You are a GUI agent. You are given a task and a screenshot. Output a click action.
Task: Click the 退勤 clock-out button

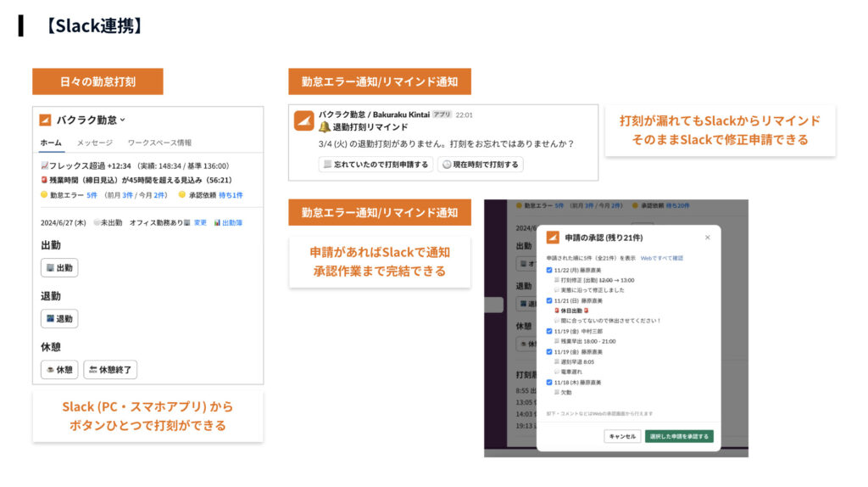[59, 318]
